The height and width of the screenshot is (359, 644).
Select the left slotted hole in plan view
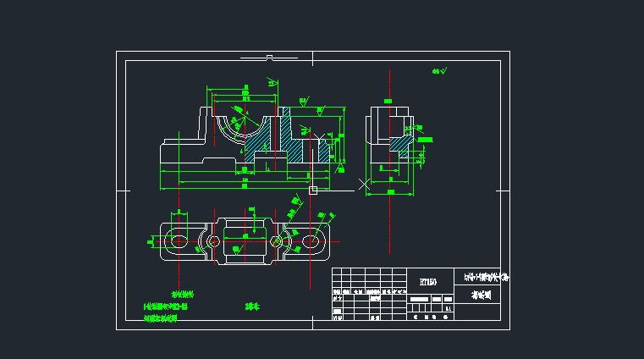pyautogui.click(x=179, y=241)
